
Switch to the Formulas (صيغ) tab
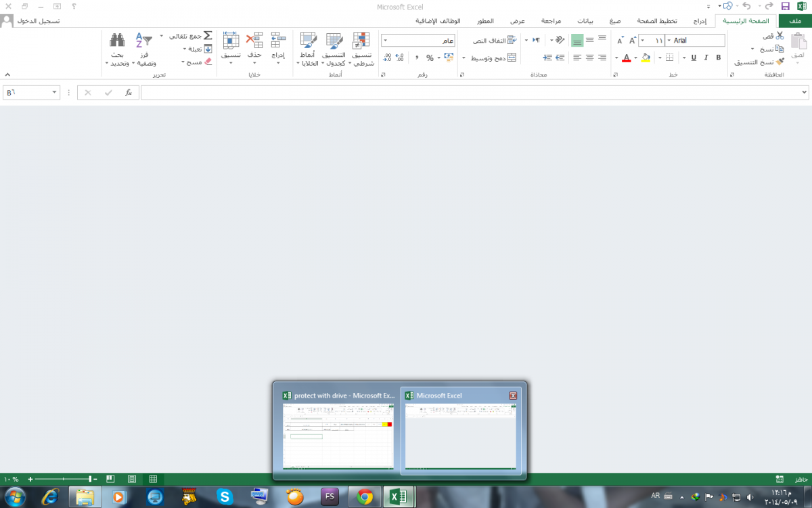tap(615, 21)
